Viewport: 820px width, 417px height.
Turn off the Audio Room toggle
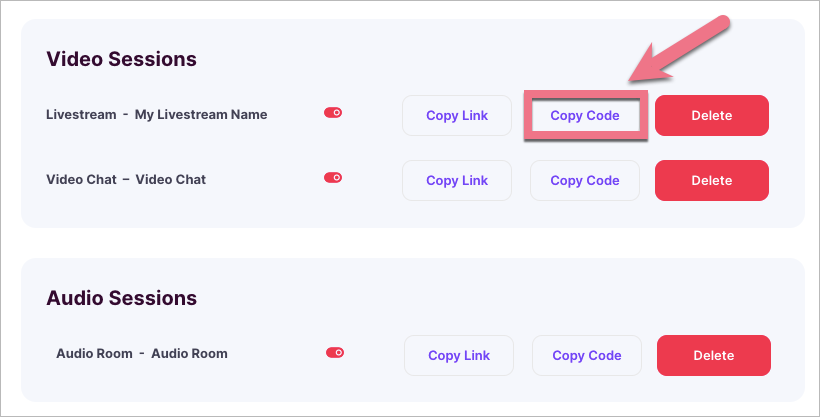[335, 352]
